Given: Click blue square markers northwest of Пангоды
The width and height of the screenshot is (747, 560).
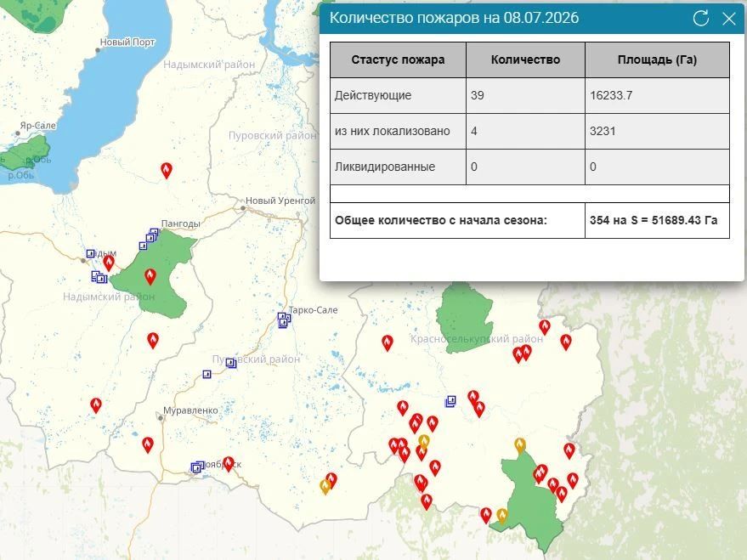Looking at the screenshot, I should [x=149, y=239].
